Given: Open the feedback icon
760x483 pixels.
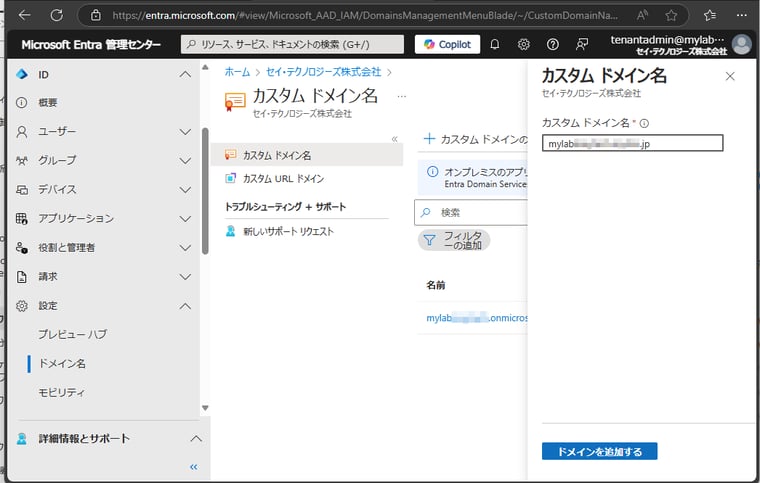Looking at the screenshot, I should (582, 45).
